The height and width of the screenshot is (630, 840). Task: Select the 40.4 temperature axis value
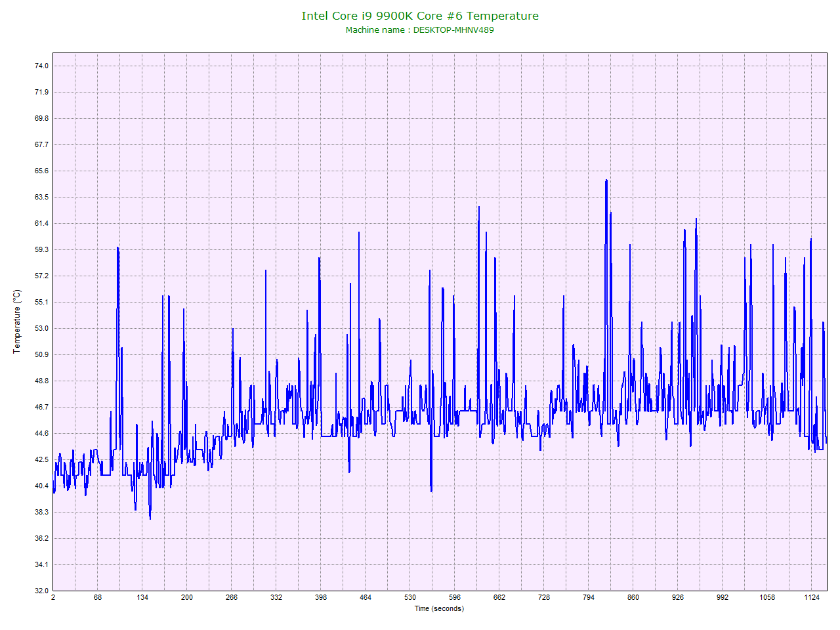41,486
